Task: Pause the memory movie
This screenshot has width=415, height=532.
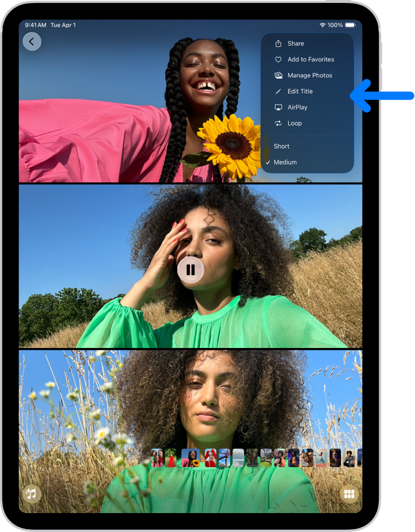Action: point(190,270)
